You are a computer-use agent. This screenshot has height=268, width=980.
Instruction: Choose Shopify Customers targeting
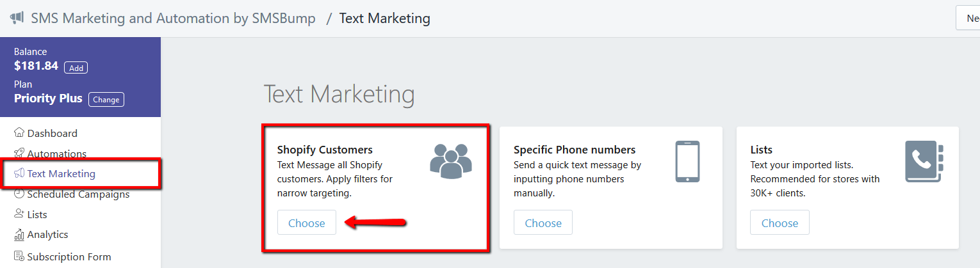tap(307, 223)
